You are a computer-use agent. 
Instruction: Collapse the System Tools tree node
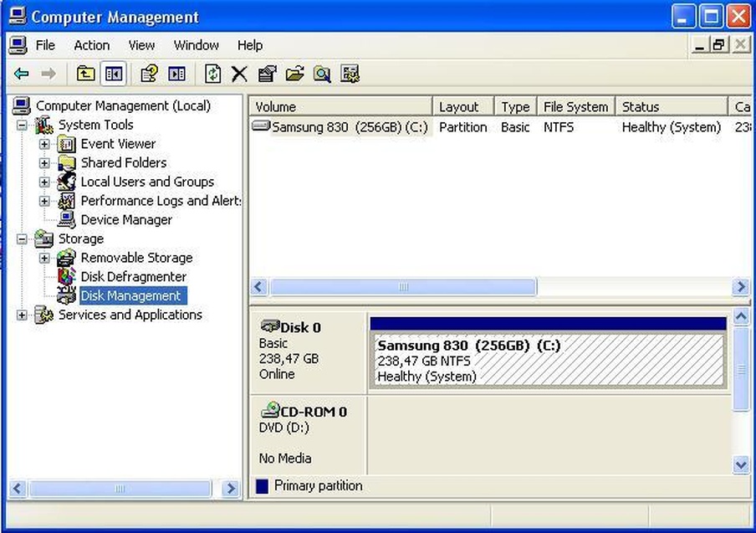pos(22,126)
